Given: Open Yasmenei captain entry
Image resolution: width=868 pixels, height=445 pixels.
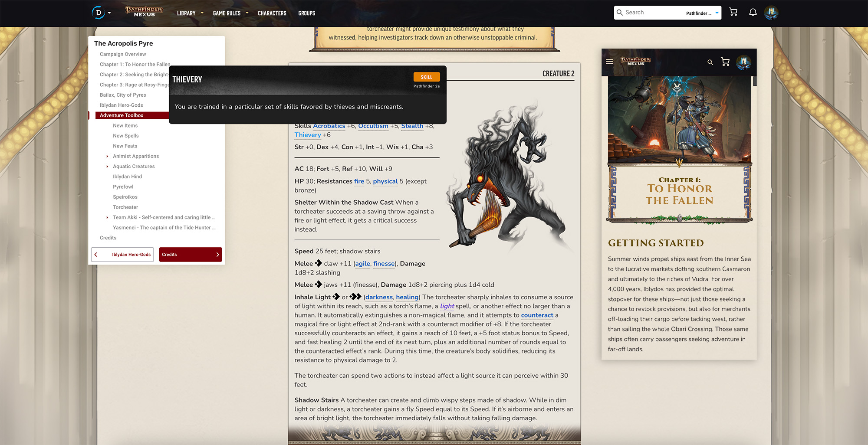Looking at the screenshot, I should [164, 228].
